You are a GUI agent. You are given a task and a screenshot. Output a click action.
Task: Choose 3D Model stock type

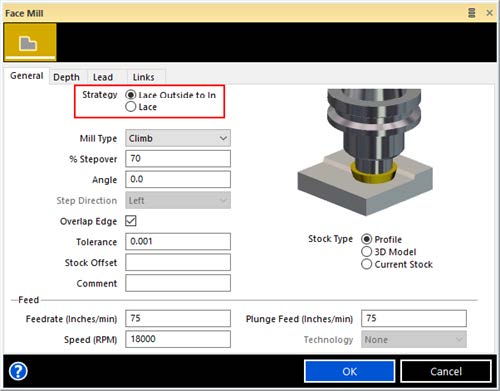[x=366, y=252]
